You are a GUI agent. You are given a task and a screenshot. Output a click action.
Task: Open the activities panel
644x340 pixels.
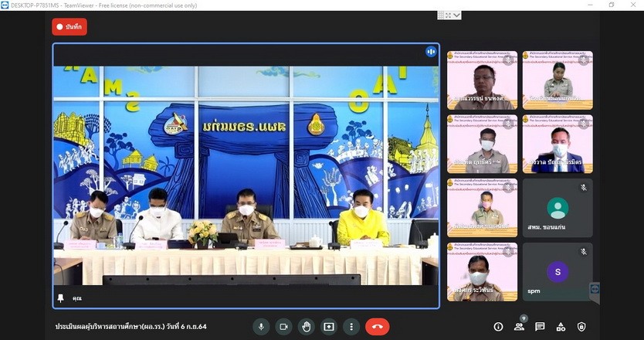pyautogui.click(x=561, y=327)
